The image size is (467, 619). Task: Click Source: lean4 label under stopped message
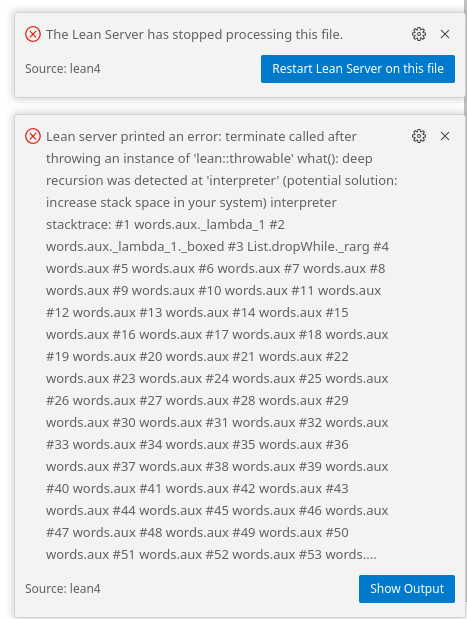click(x=63, y=69)
